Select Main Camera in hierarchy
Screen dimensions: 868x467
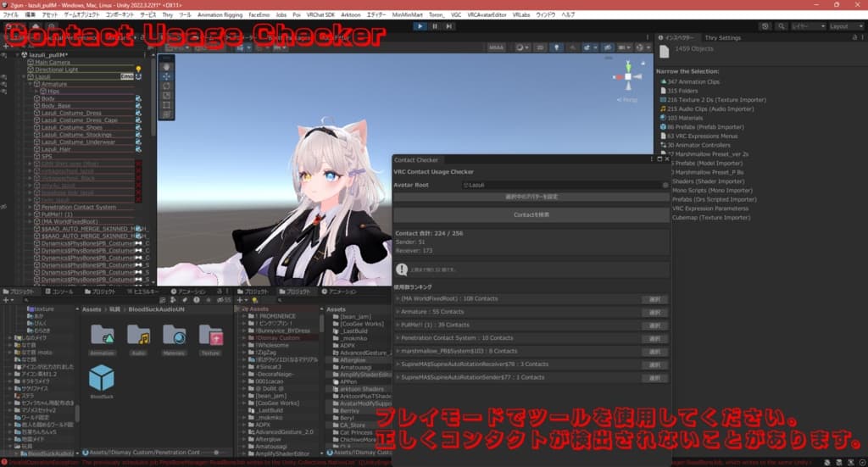coord(52,63)
